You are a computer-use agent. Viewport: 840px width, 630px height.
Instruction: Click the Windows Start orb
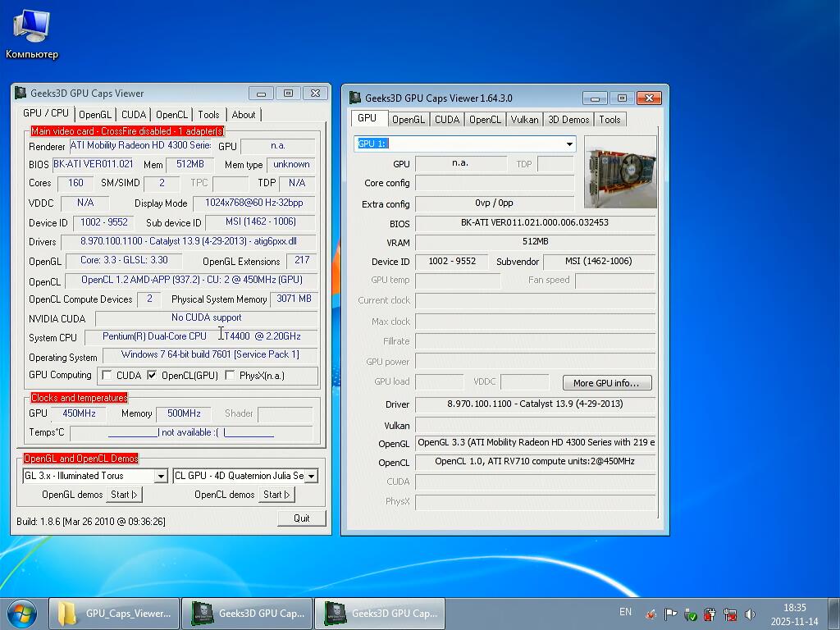pyautogui.click(x=22, y=613)
